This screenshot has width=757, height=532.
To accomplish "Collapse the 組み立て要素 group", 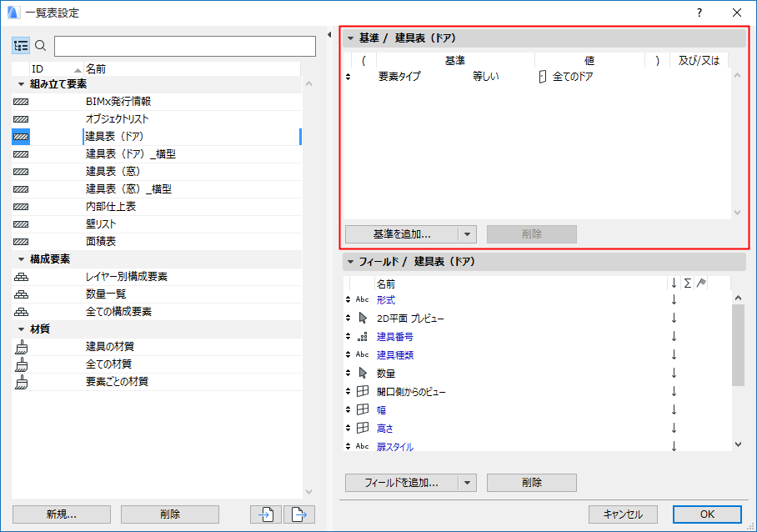I will pyautogui.click(x=21, y=84).
